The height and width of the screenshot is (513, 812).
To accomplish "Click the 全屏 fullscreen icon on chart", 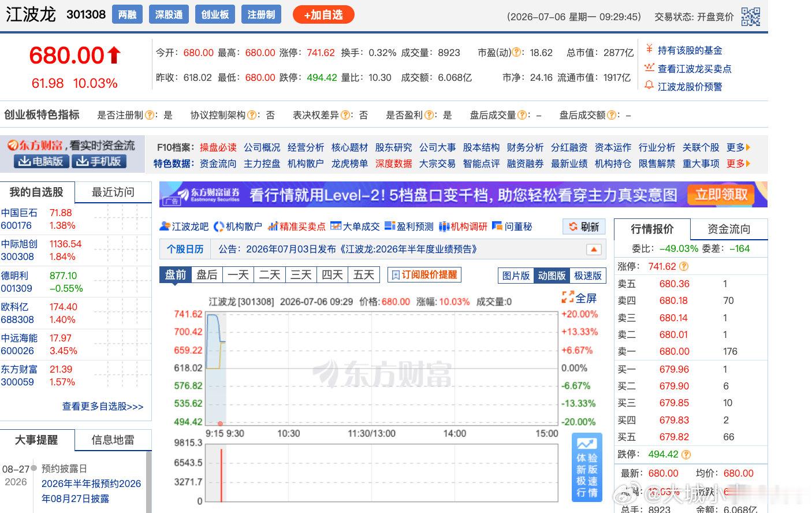I will coord(568,297).
